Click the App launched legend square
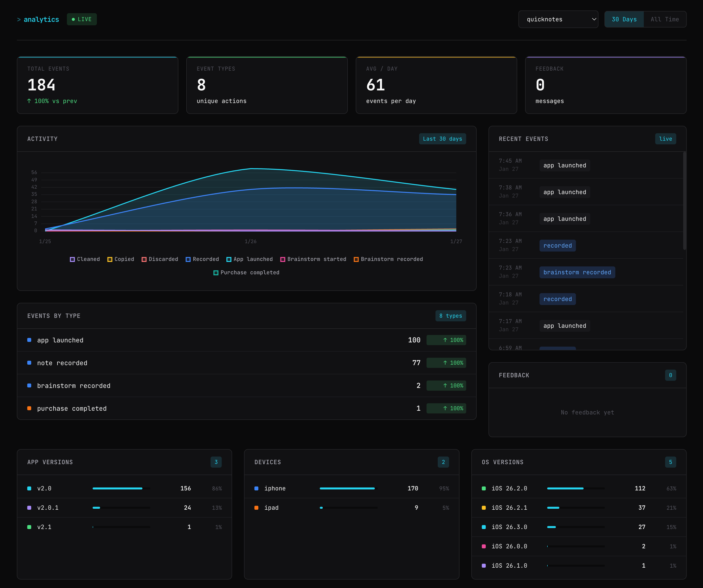Image resolution: width=703 pixels, height=588 pixels. click(x=229, y=259)
